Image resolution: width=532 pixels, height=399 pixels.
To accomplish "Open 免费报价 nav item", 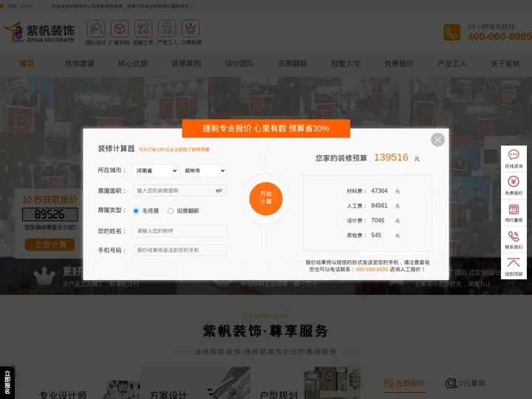I will (x=399, y=64).
